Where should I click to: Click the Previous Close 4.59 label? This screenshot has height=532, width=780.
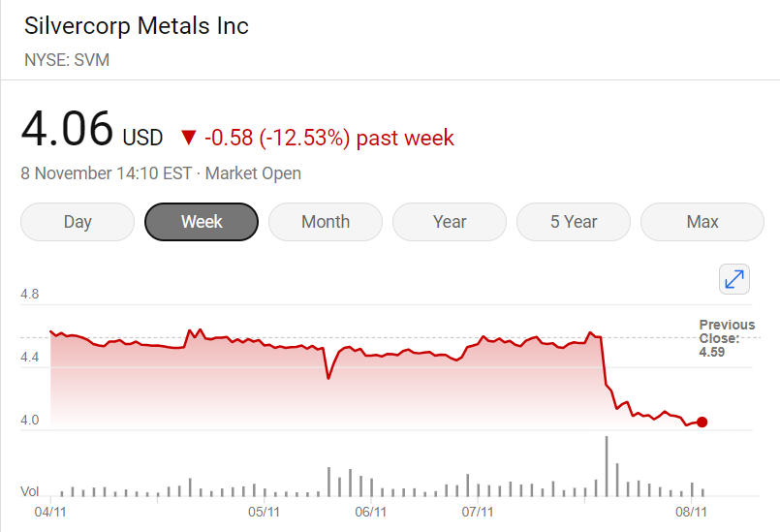point(726,338)
